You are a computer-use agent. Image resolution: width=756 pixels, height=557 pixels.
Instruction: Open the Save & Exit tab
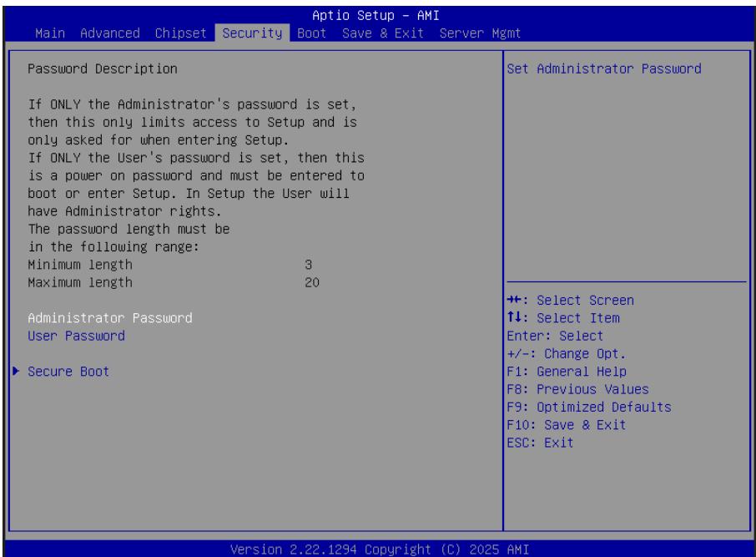click(x=383, y=33)
